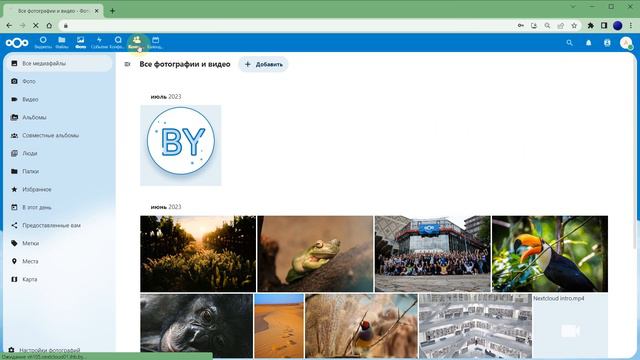Screen dimensions: 640x360
Task: Open a new browser tab
Action: click(112, 11)
